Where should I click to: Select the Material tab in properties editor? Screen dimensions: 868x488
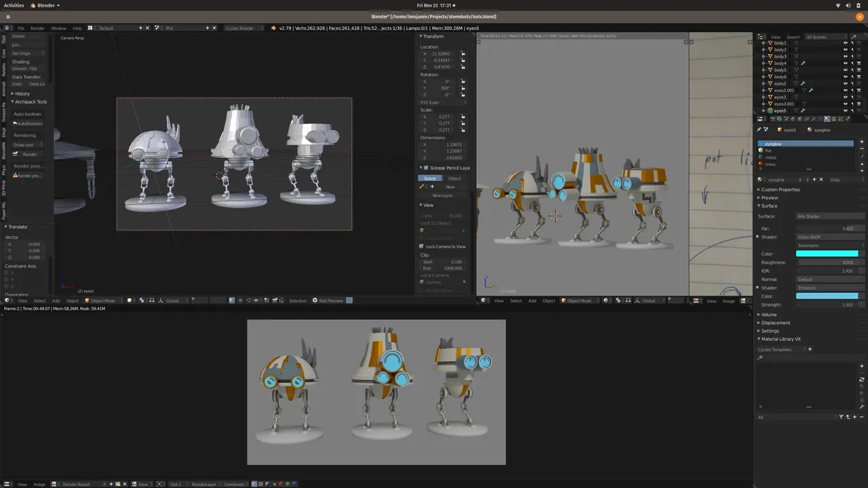pyautogui.click(x=827, y=119)
